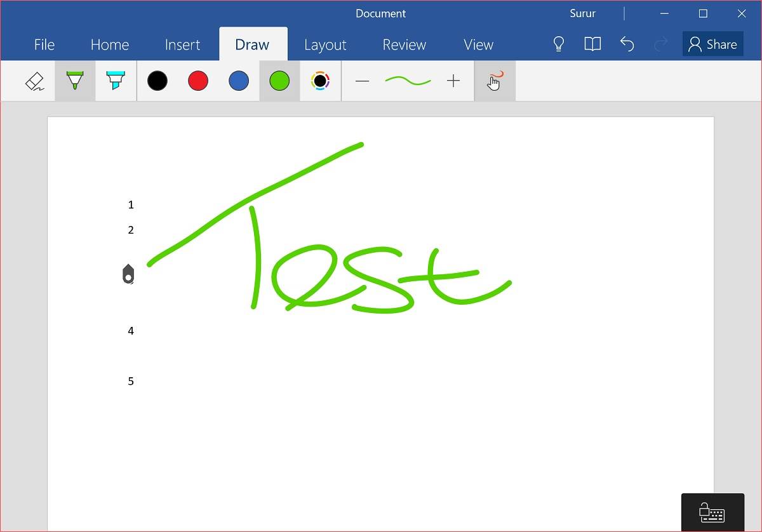The width and height of the screenshot is (762, 532).
Task: Switch to the Insert tab
Action: 182,44
